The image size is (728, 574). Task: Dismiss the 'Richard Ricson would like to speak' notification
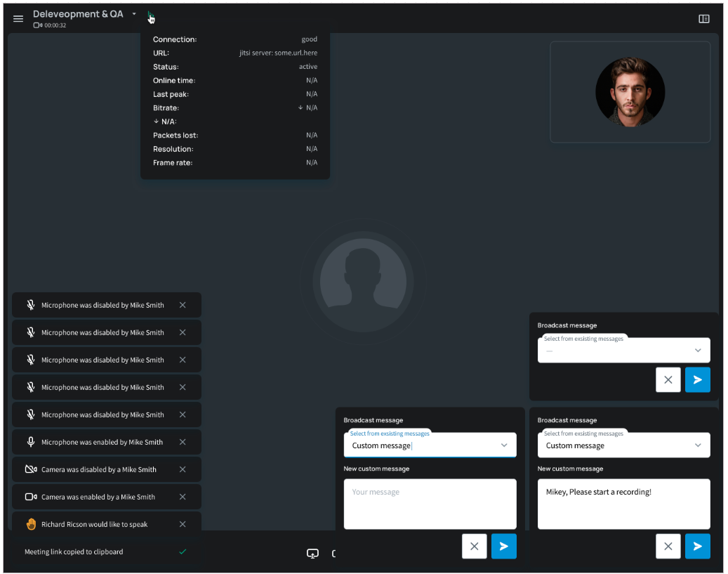tap(183, 524)
